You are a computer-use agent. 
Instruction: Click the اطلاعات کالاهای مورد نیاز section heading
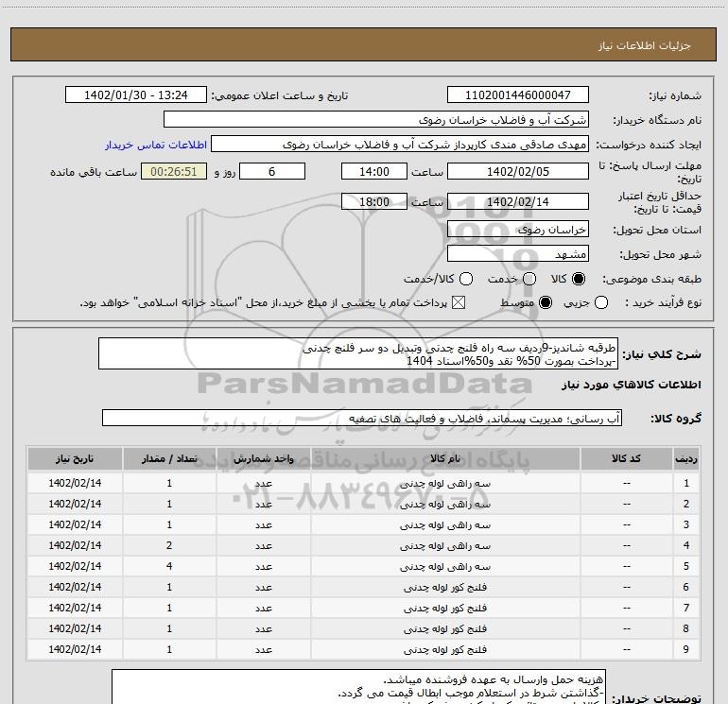tap(632, 385)
